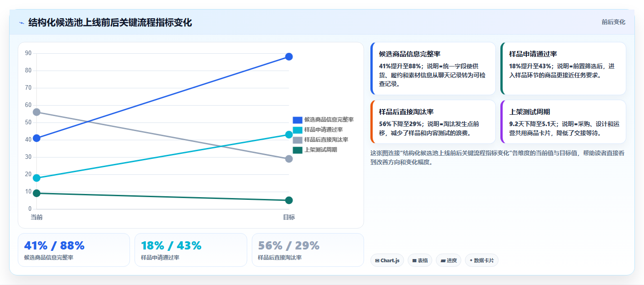Click the lightning icon beside the title
Image resolution: width=644 pixels, height=285 pixels.
[x=22, y=23]
